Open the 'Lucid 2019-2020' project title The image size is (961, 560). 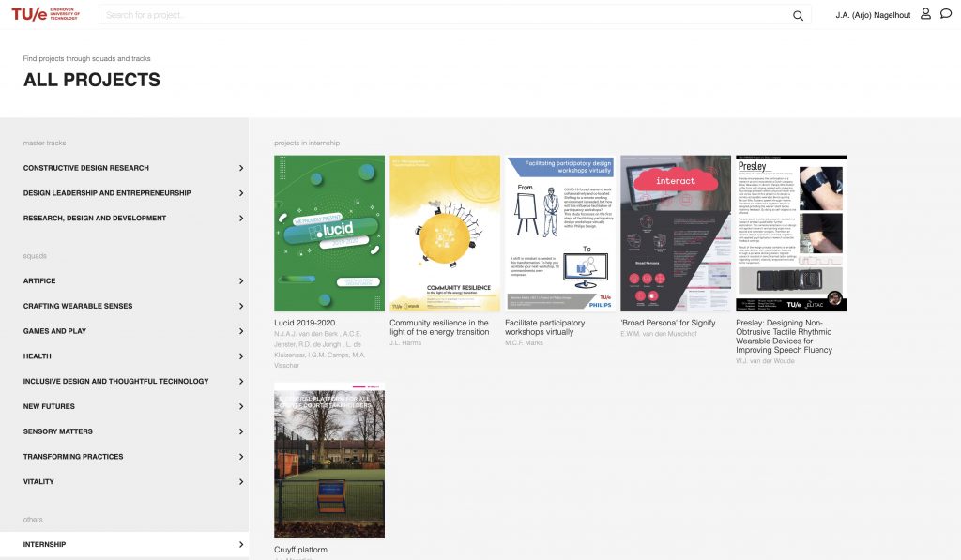305,323
